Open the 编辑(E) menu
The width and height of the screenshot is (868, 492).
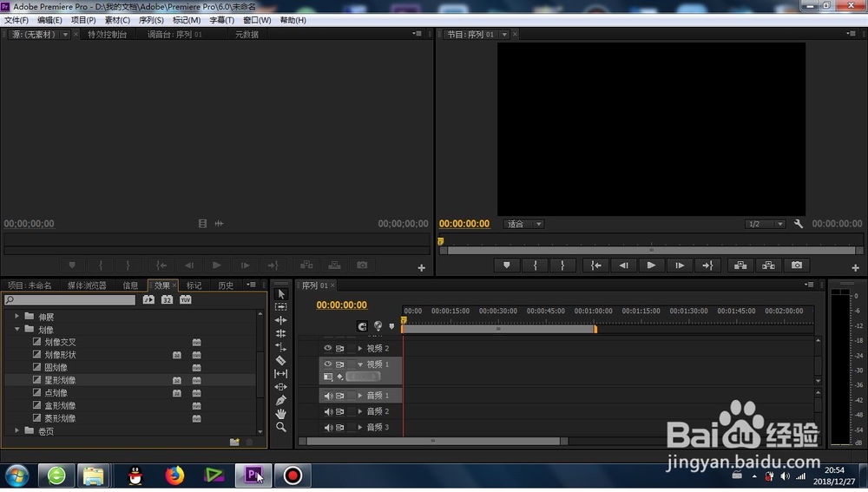(49, 20)
